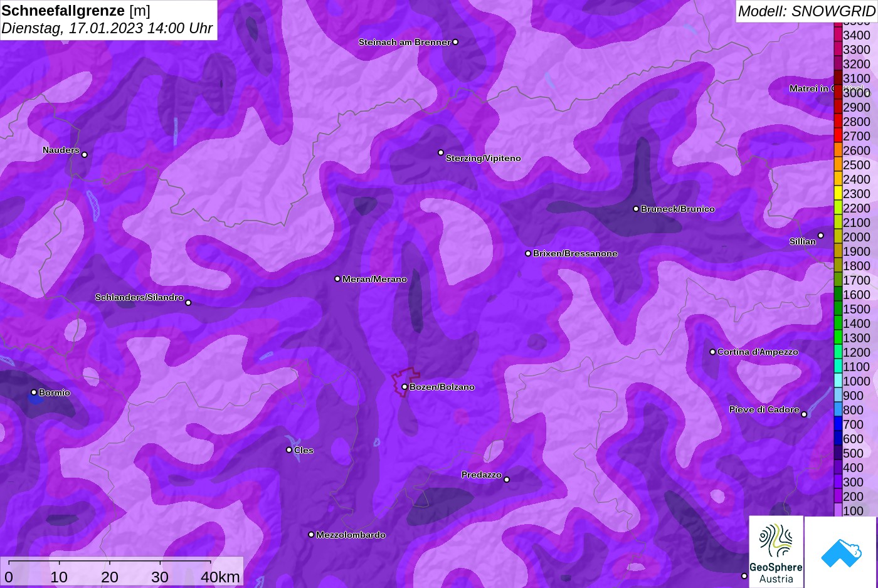The image size is (878, 588).
Task: Click the Brixen/Bressanone marker dot
Action: tap(528, 253)
